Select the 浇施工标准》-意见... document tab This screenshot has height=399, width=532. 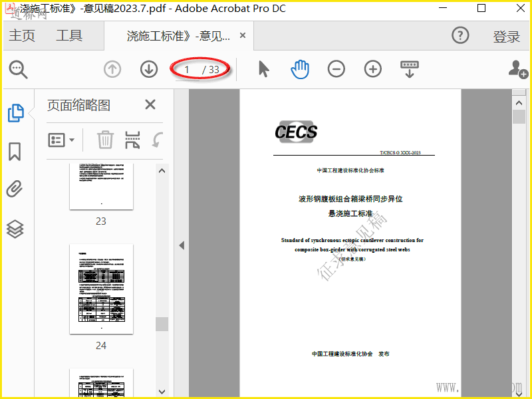point(178,36)
